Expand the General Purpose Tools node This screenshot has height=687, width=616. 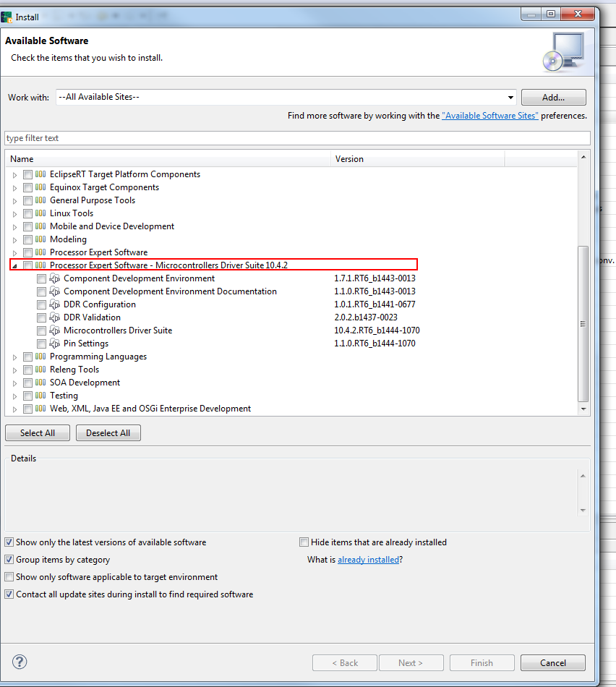(x=15, y=200)
